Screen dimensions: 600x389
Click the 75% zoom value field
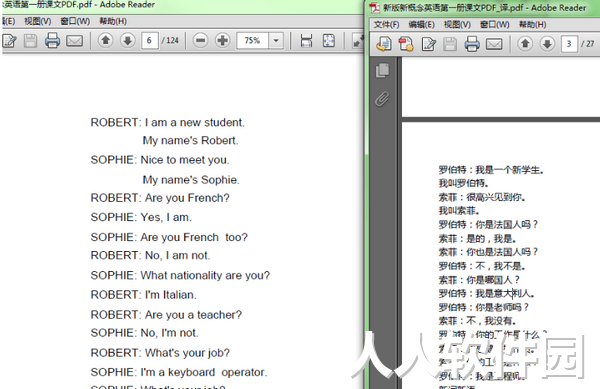pyautogui.click(x=253, y=41)
